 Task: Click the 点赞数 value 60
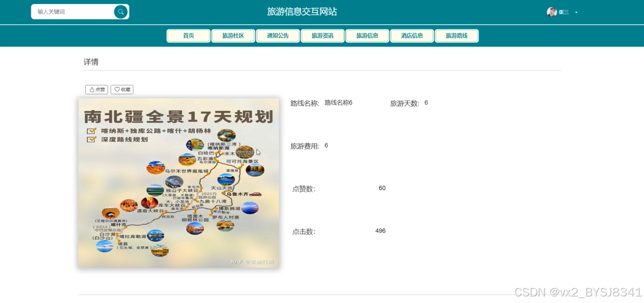coord(382,188)
